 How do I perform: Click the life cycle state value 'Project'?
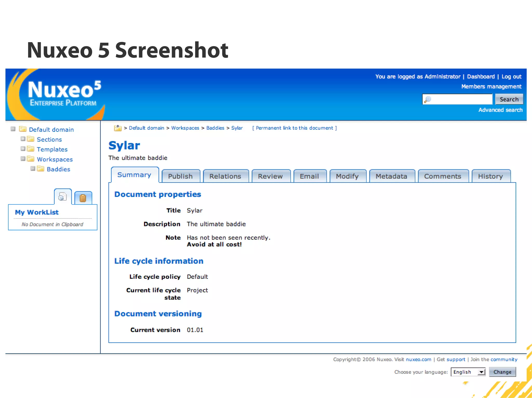pyautogui.click(x=197, y=290)
